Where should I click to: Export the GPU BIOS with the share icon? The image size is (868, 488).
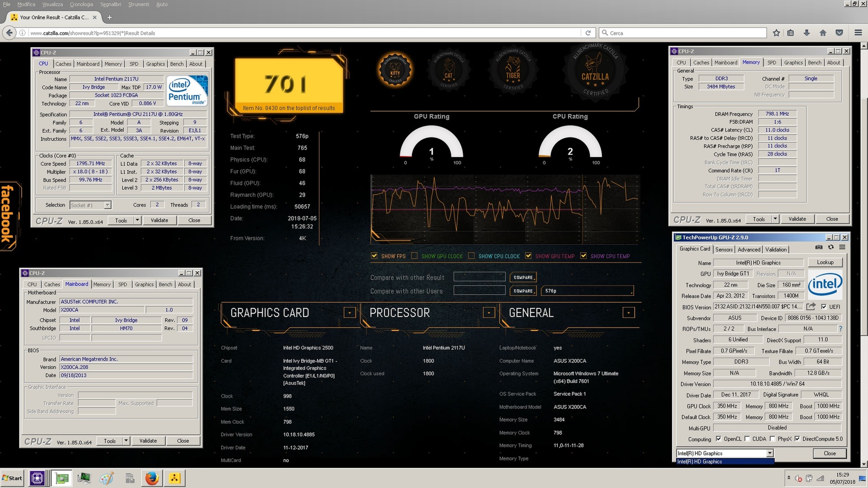click(x=811, y=306)
